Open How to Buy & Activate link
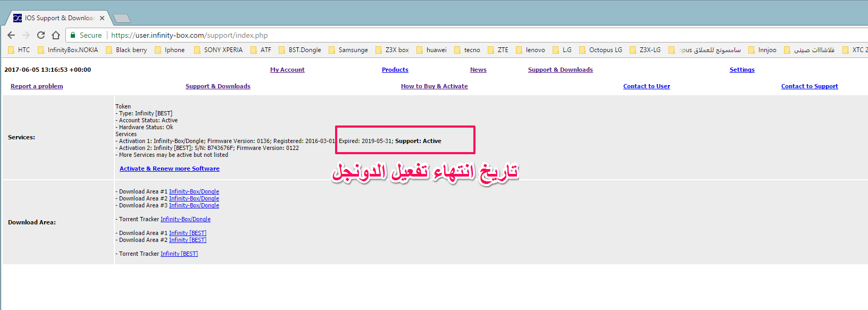868x310 pixels. pyautogui.click(x=435, y=86)
